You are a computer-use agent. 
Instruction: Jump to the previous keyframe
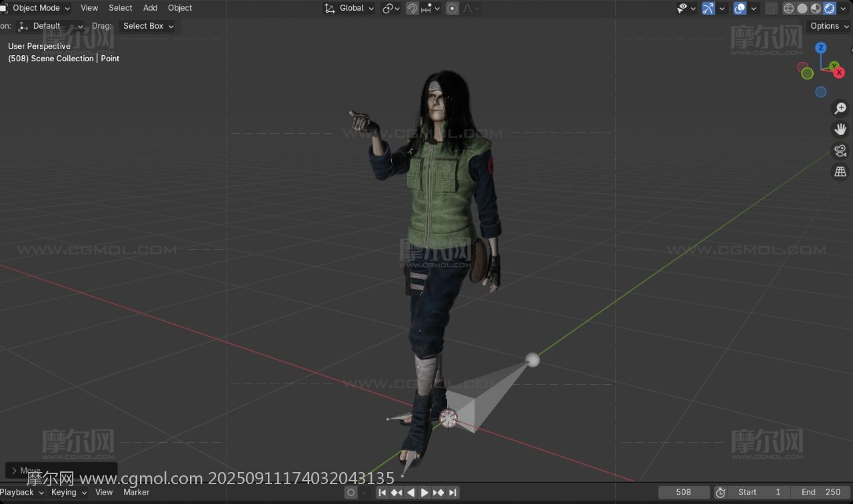click(397, 493)
